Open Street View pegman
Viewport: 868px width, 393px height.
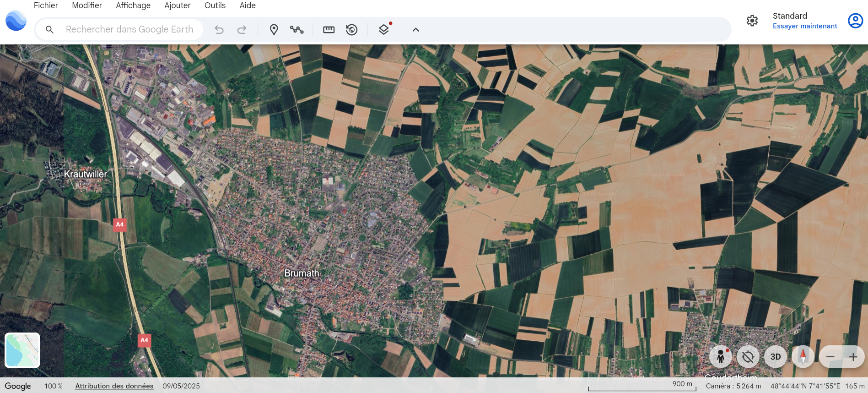point(721,357)
